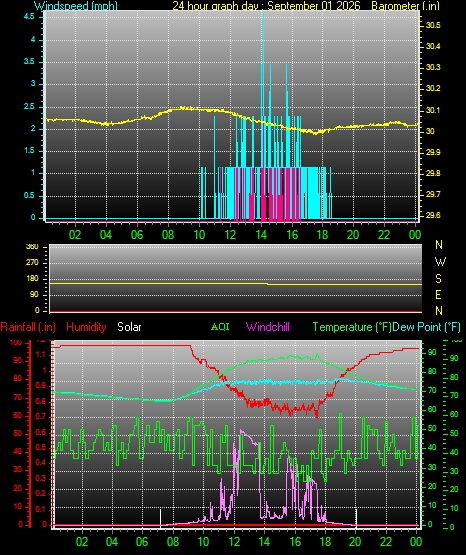This screenshot has width=466, height=555.
Task: Select the 0.9 rainfall scale value
Action: [41, 385]
